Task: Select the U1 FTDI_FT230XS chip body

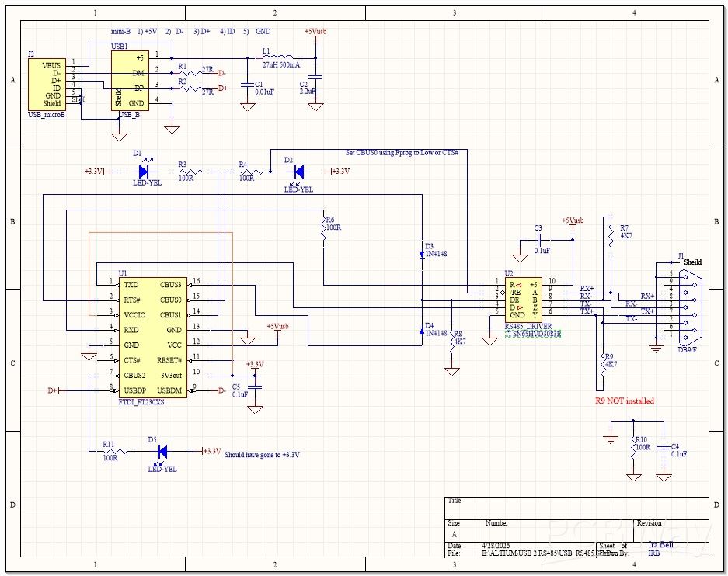Action: point(152,338)
